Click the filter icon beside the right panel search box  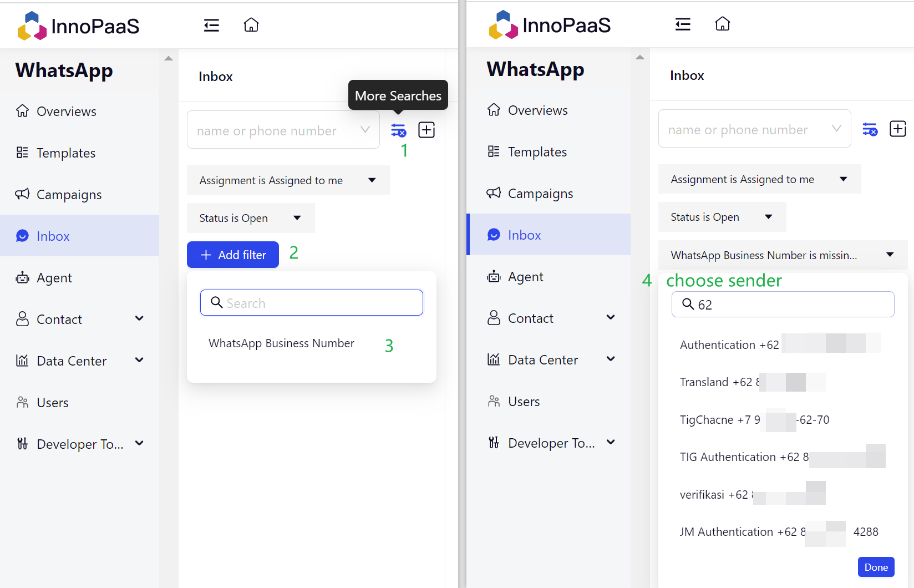(870, 129)
